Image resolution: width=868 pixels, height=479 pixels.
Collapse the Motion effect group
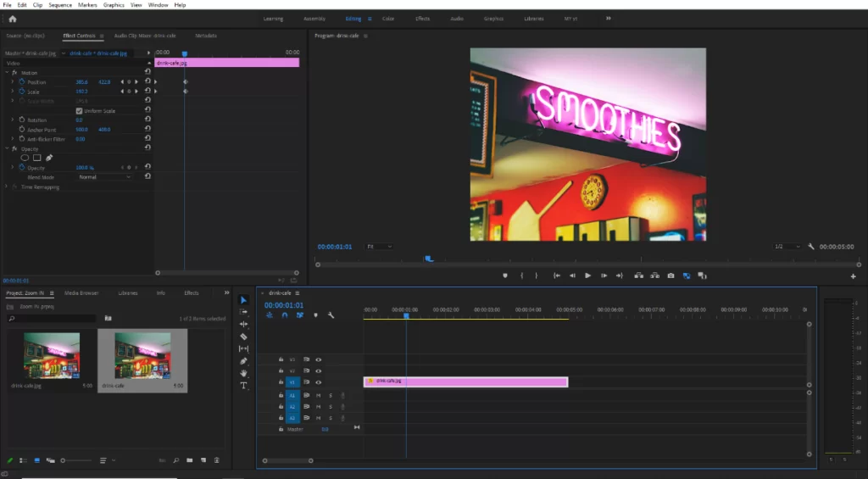tap(7, 73)
